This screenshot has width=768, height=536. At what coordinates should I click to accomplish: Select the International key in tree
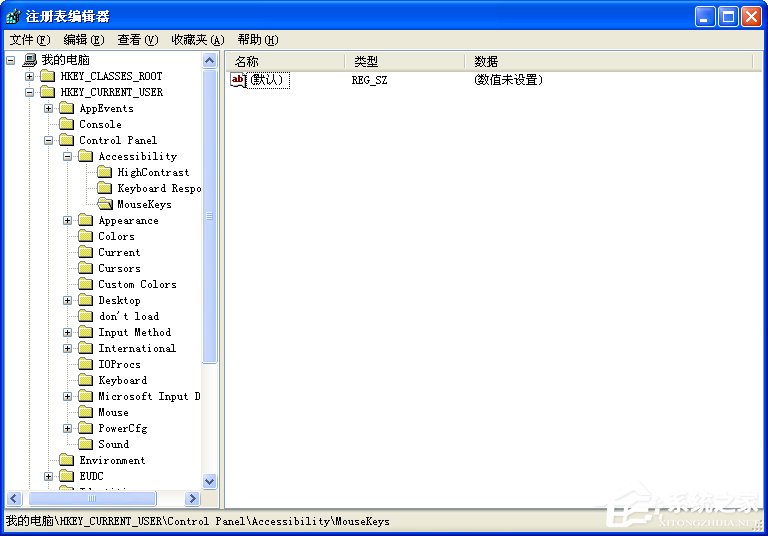[137, 348]
